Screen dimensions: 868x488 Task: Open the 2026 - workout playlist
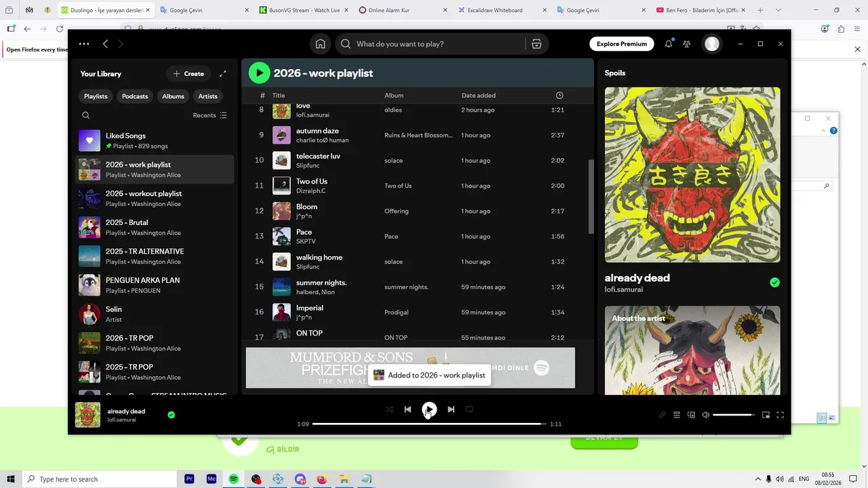(154, 199)
